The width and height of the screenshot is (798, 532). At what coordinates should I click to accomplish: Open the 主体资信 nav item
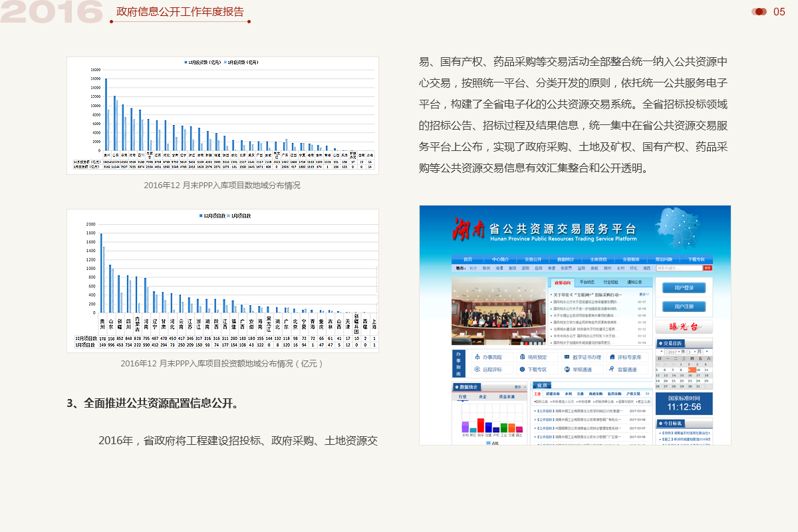coord(598,259)
